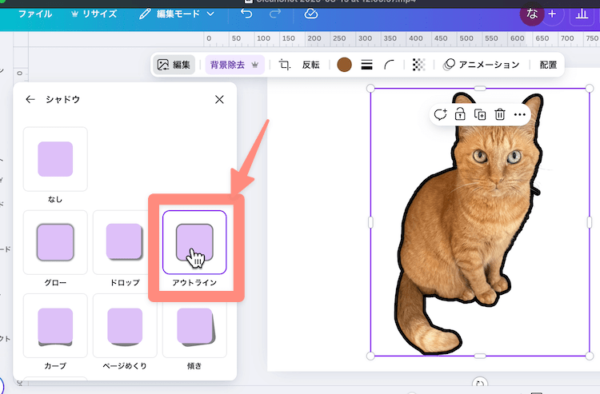Open the アニメーション panel
Screen dimensions: 600x394
(481, 65)
